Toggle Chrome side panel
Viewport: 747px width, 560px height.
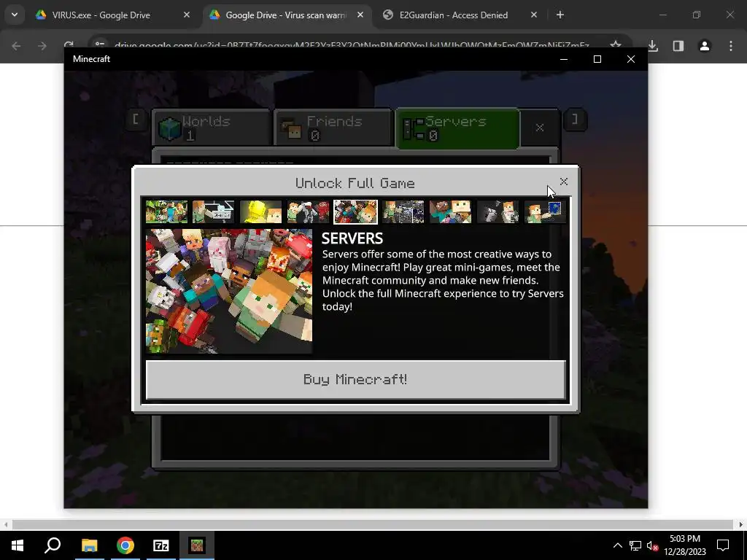point(678,46)
